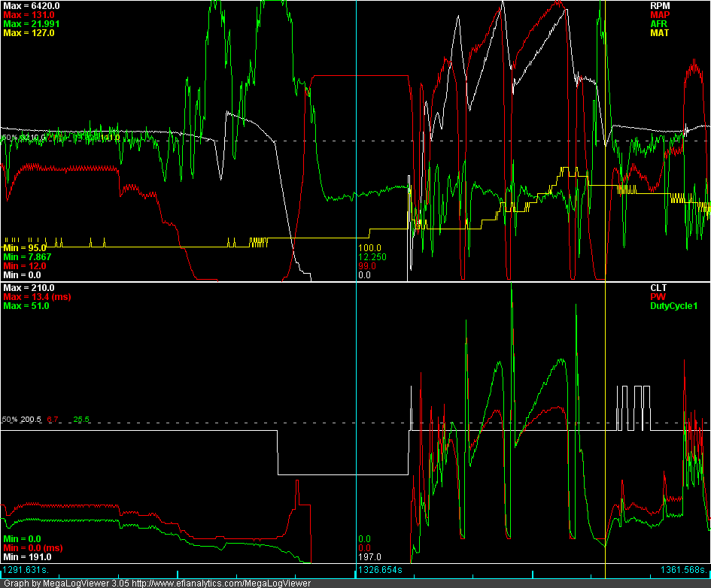Click the lower graph 50% 200.5 label

click(x=22, y=420)
